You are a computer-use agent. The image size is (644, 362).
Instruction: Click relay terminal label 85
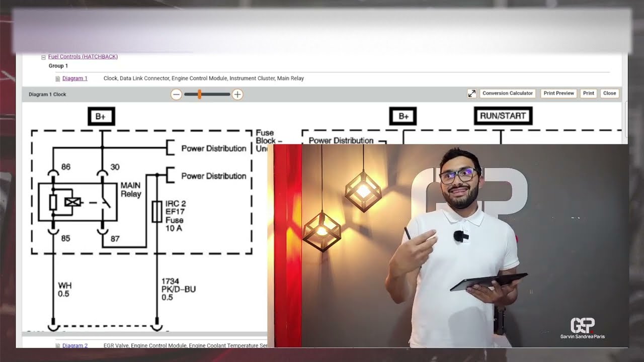(x=65, y=238)
